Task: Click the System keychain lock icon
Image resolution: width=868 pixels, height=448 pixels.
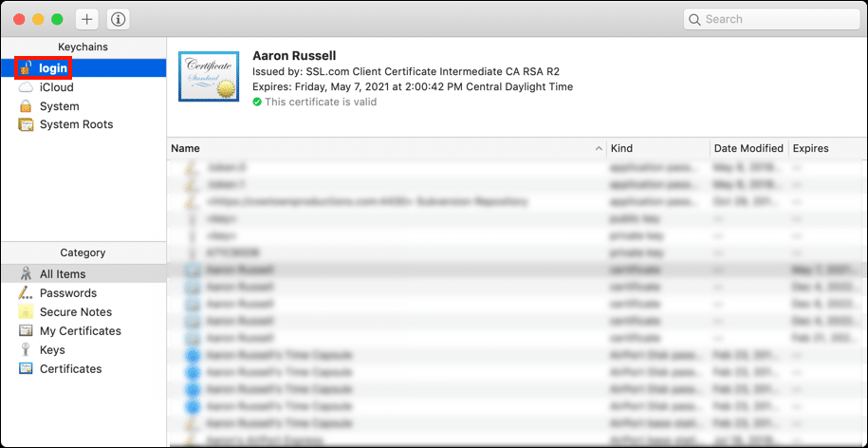Action: pyautogui.click(x=27, y=106)
